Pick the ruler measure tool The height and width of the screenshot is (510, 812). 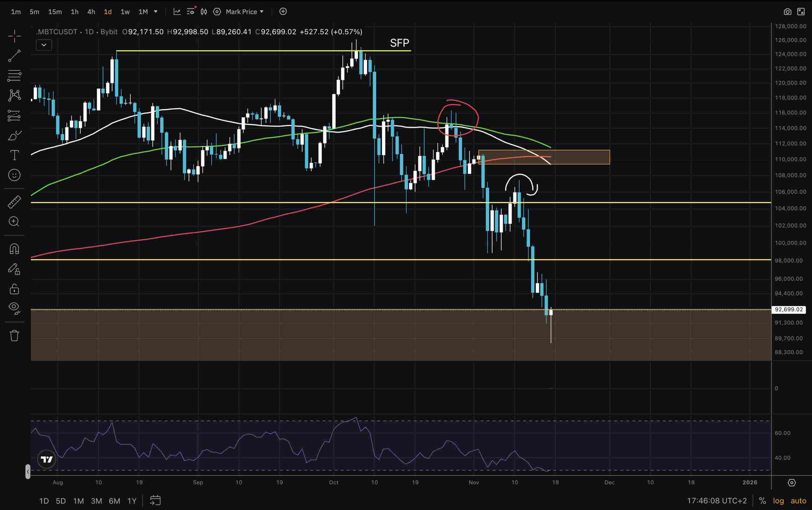(x=14, y=202)
